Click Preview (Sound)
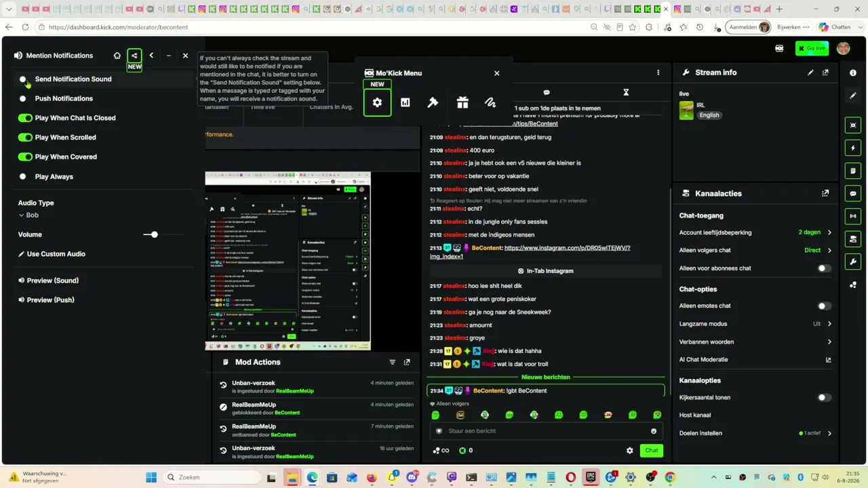This screenshot has width=868, height=488. (48, 281)
